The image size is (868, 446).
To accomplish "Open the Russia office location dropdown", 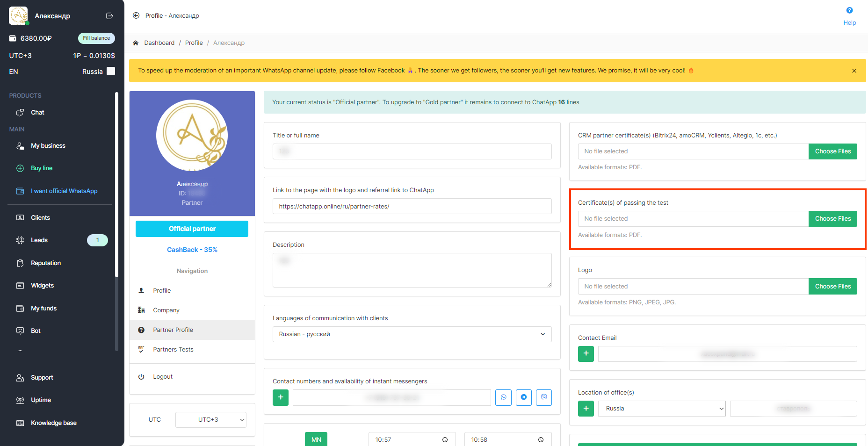I will (x=662, y=409).
